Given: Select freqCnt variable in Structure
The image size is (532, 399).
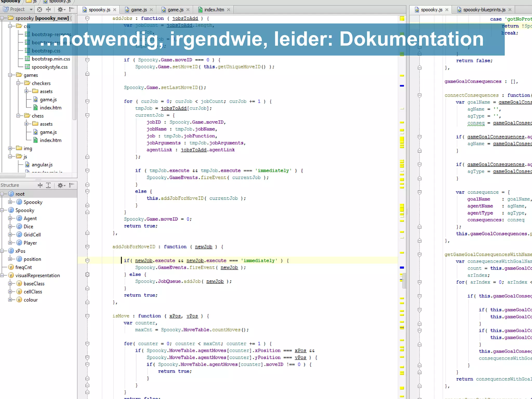Looking at the screenshot, I should click(x=23, y=267).
